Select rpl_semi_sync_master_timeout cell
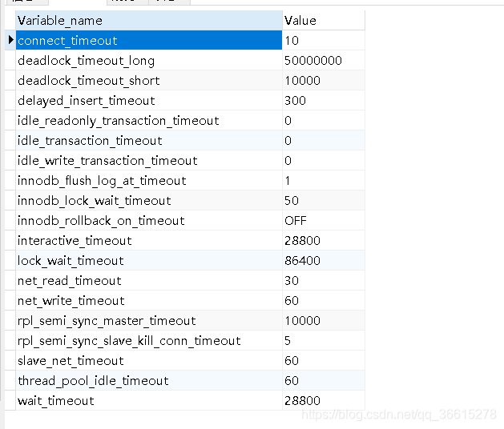Screen dimensions: 504x429 (149, 320)
